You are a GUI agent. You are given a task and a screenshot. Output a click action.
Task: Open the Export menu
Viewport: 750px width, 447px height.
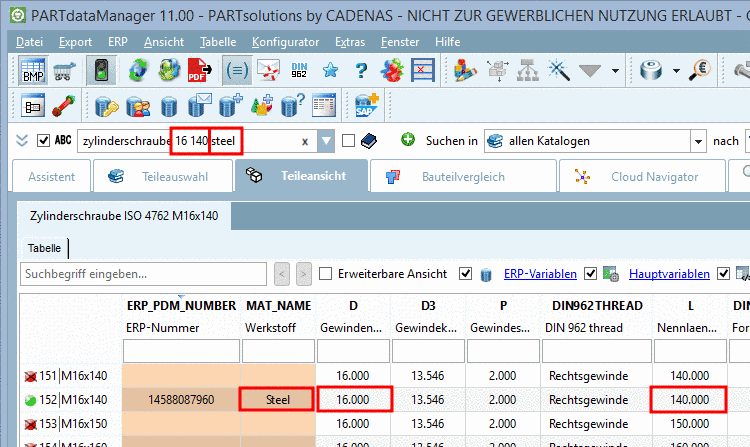coord(75,42)
